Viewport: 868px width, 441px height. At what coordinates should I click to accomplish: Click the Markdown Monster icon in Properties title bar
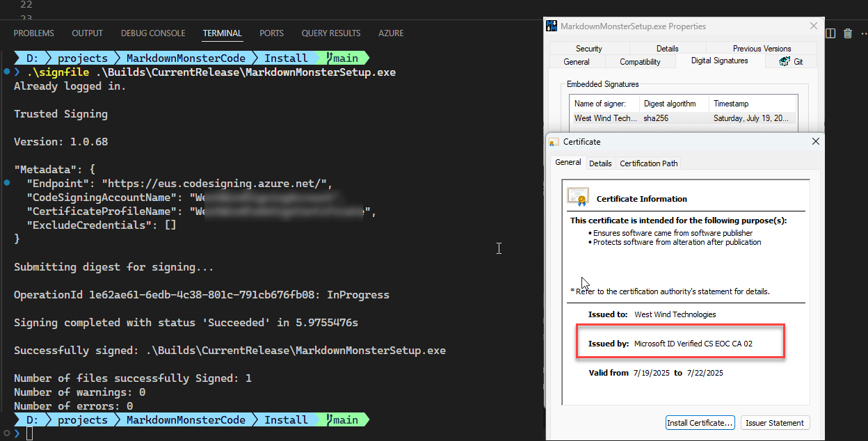tap(552, 26)
